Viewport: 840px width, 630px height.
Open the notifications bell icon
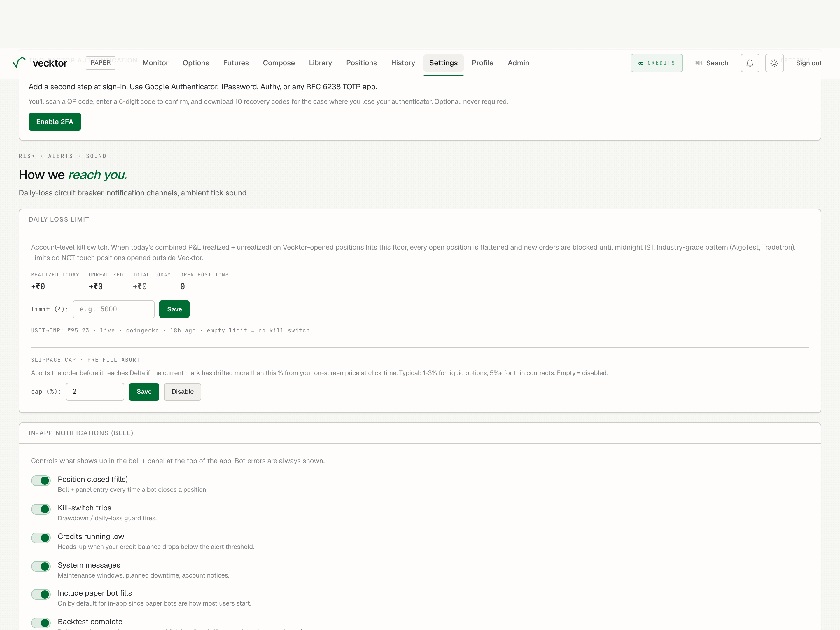pyautogui.click(x=750, y=63)
